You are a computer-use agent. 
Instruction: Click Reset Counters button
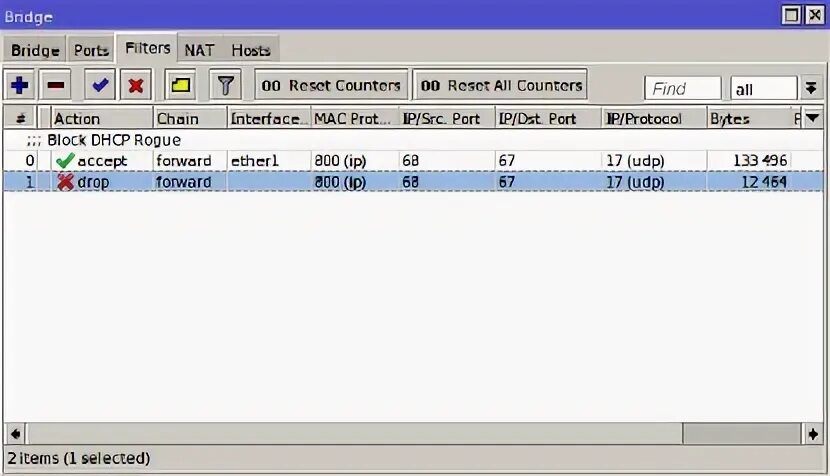point(331,85)
